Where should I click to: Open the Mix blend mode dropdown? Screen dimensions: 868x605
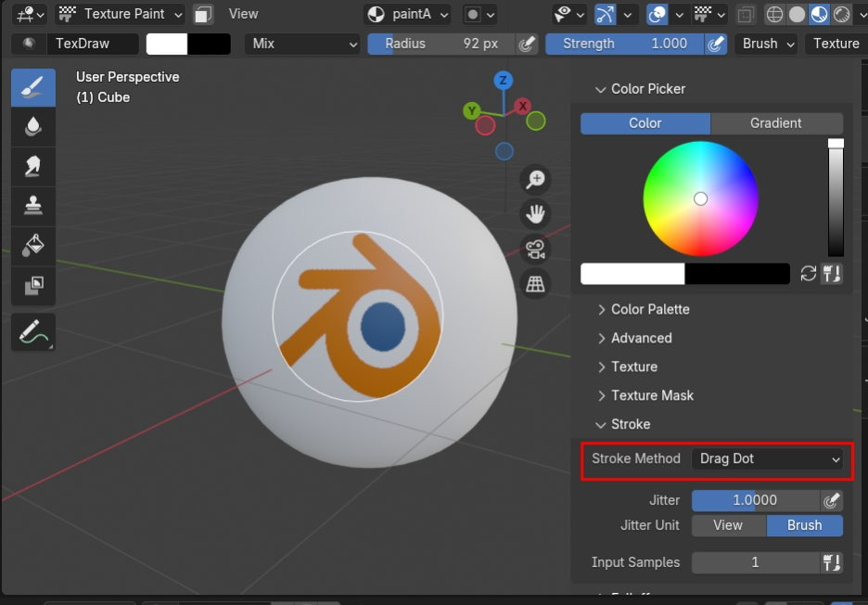302,44
